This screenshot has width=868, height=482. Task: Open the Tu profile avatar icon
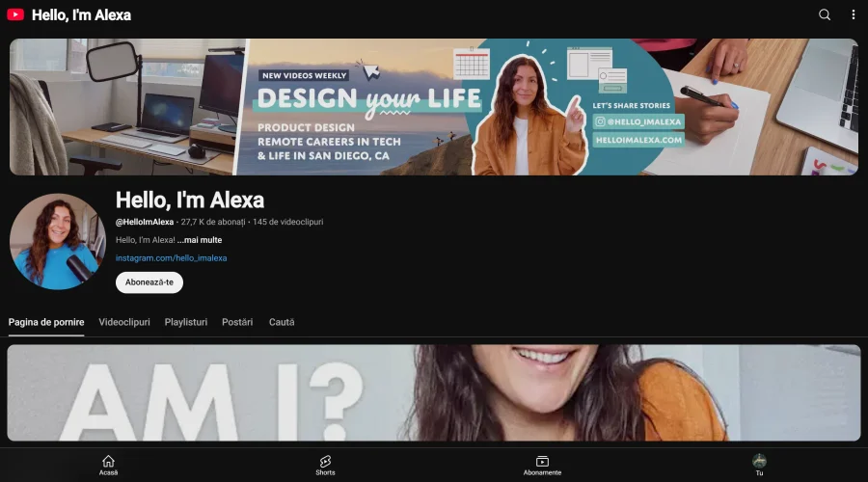tap(760, 461)
